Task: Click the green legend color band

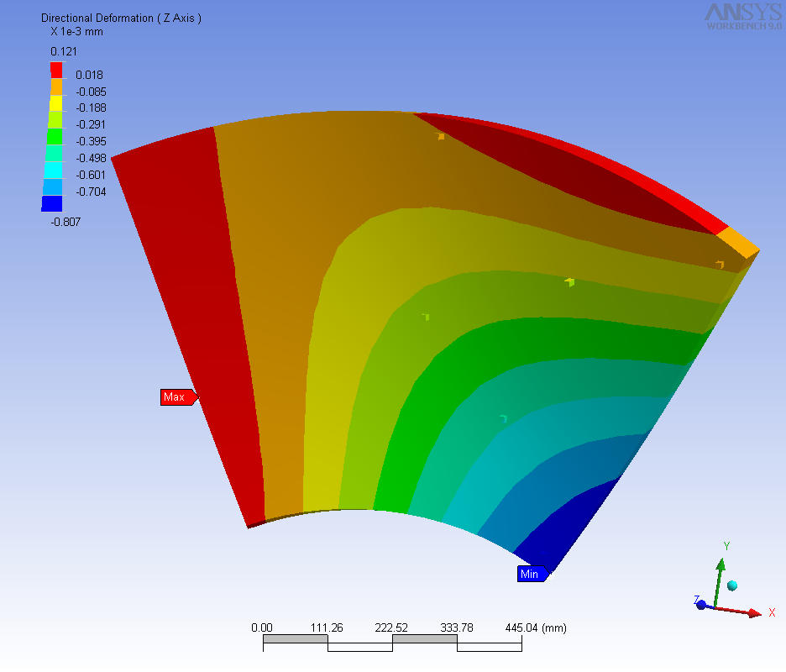Action: pyautogui.click(x=55, y=136)
